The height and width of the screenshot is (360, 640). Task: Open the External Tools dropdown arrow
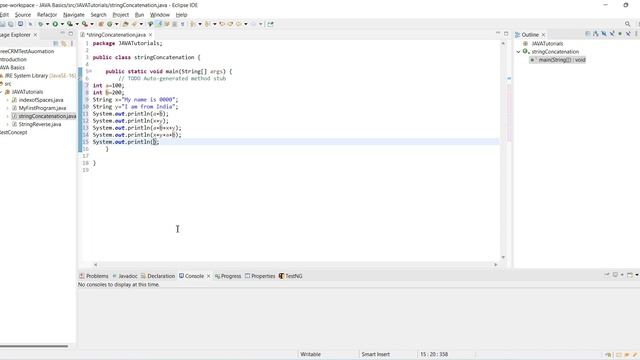tap(91, 24)
